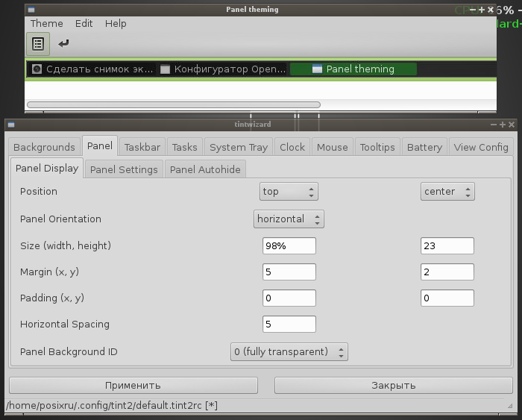Click the horizontal scrollbar in Panel theming

point(174,105)
